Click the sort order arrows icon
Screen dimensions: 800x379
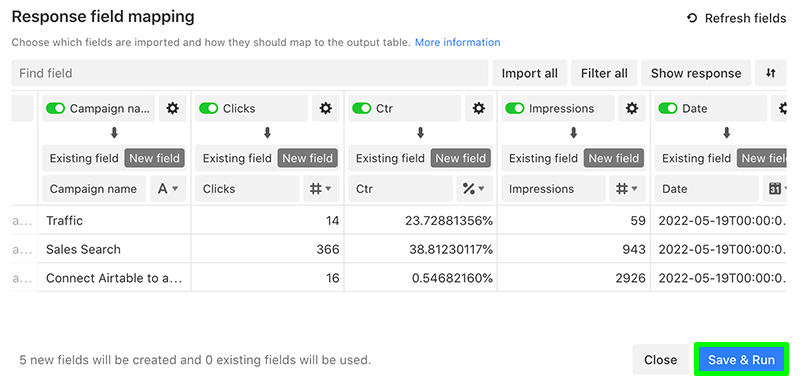point(770,73)
